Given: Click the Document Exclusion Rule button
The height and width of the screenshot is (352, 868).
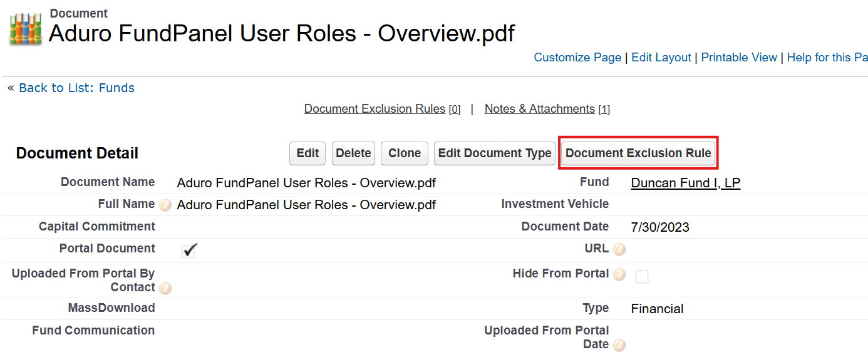Looking at the screenshot, I should click(x=638, y=153).
